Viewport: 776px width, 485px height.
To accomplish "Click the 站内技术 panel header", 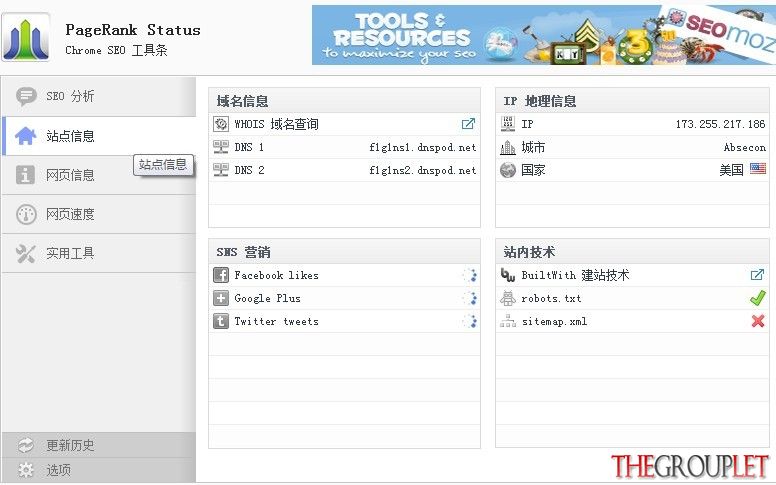I will coord(632,252).
